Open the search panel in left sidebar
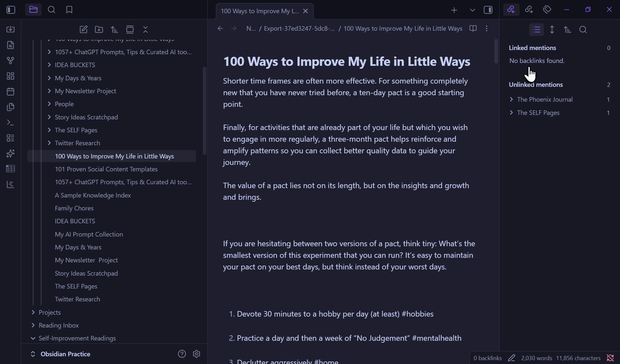The height and width of the screenshot is (364, 620). [51, 10]
